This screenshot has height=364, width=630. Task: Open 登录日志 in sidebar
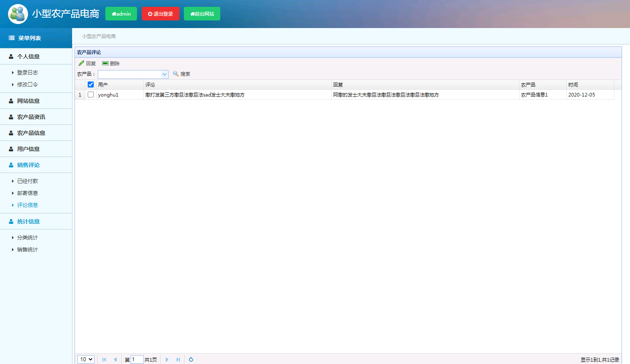pos(27,72)
